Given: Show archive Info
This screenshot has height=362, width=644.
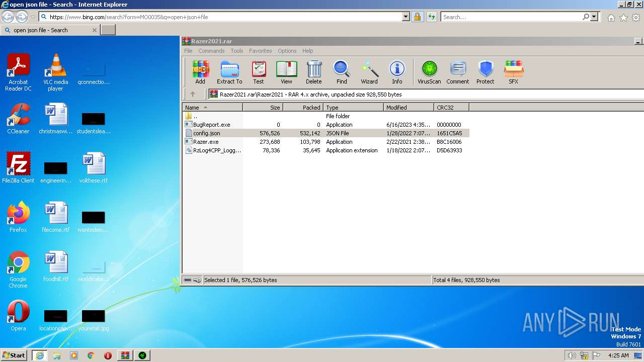Looking at the screenshot, I should point(397,72).
